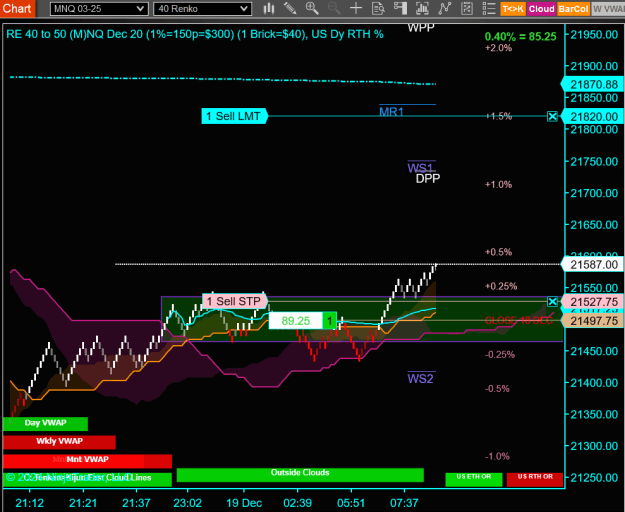Click the 21700.00 price axis label
Screen dimensions: 625x512
click(594, 193)
